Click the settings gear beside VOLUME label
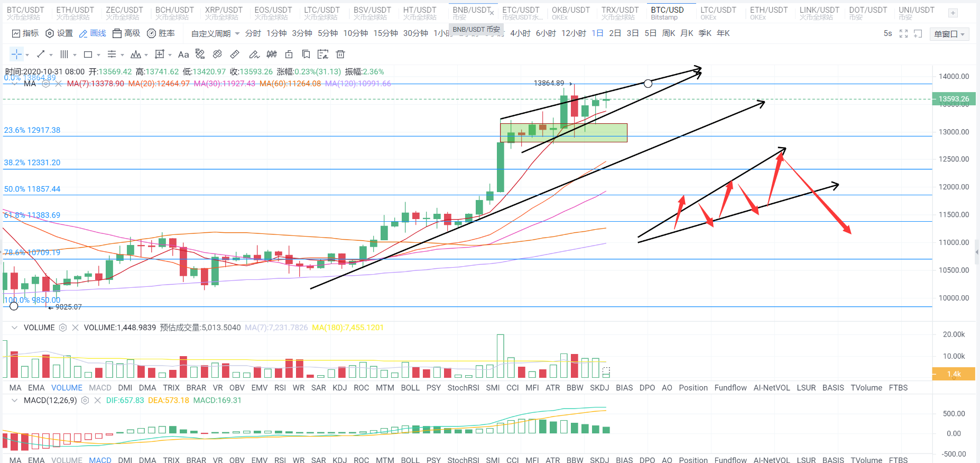 (x=63, y=328)
